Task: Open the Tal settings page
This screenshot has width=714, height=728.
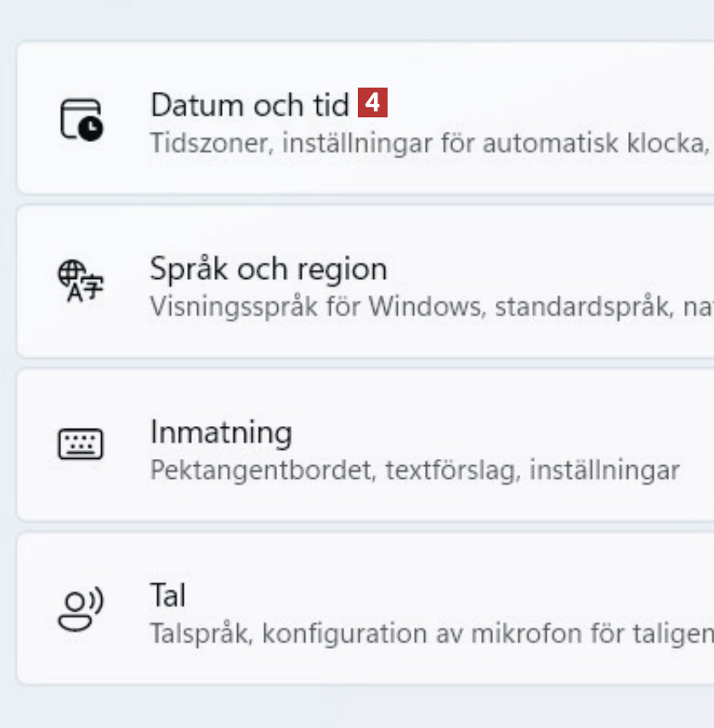Action: click(x=167, y=595)
